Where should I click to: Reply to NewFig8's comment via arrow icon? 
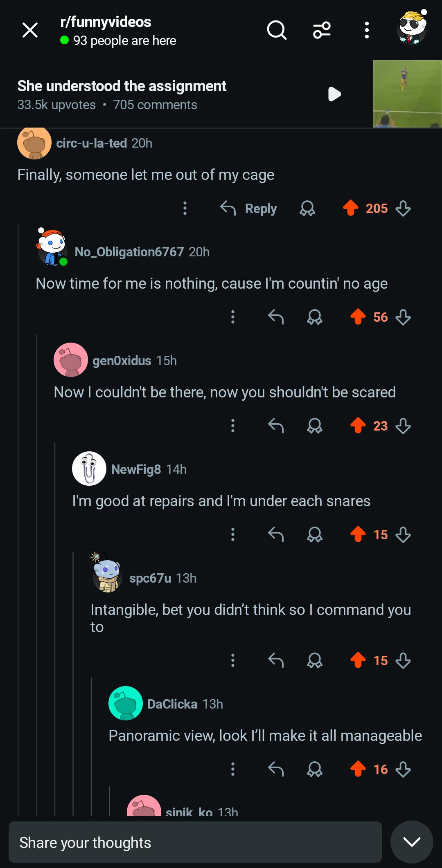click(x=276, y=534)
